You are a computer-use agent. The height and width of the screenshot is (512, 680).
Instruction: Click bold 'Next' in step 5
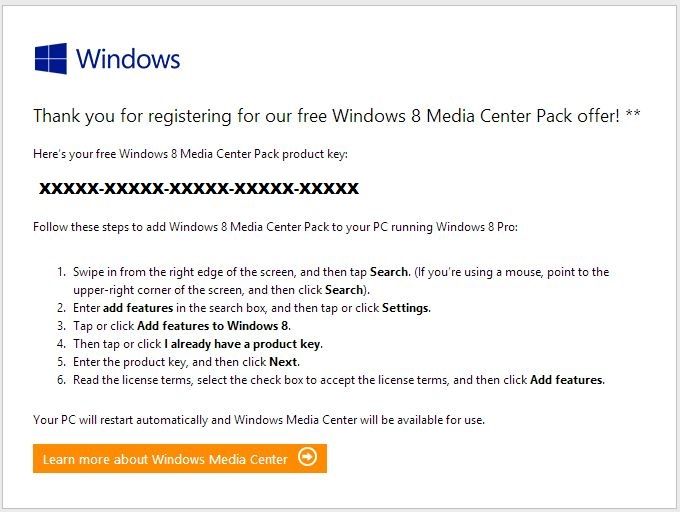[x=282, y=362]
